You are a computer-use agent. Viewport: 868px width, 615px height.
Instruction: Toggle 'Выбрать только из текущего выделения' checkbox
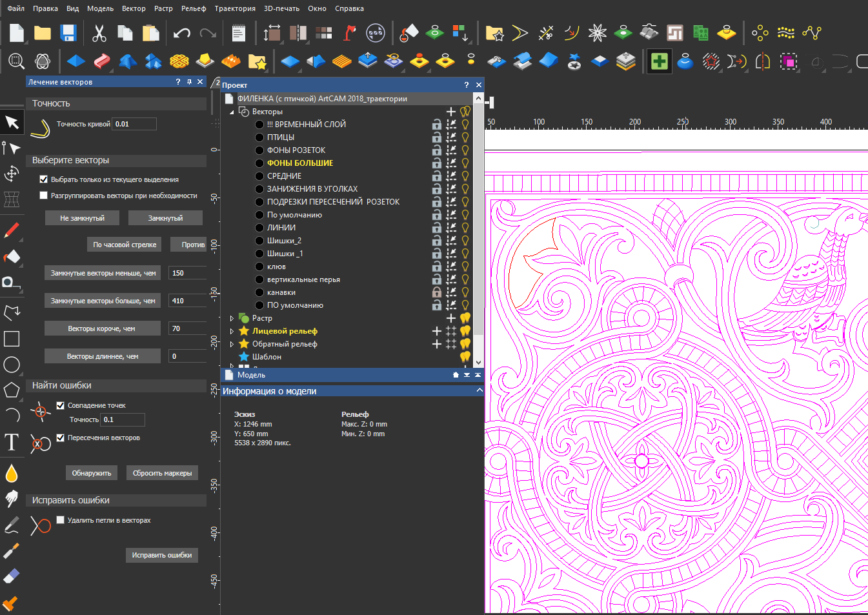(x=44, y=179)
